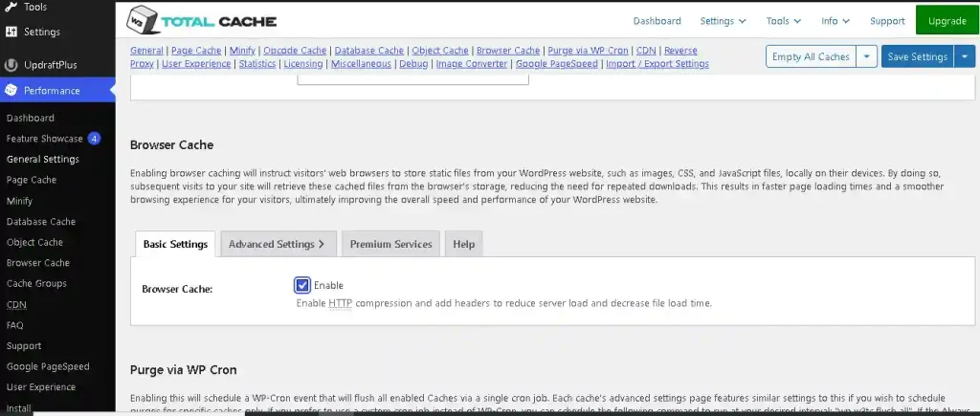
Task: Open Database Cache in sidebar
Action: point(40,222)
